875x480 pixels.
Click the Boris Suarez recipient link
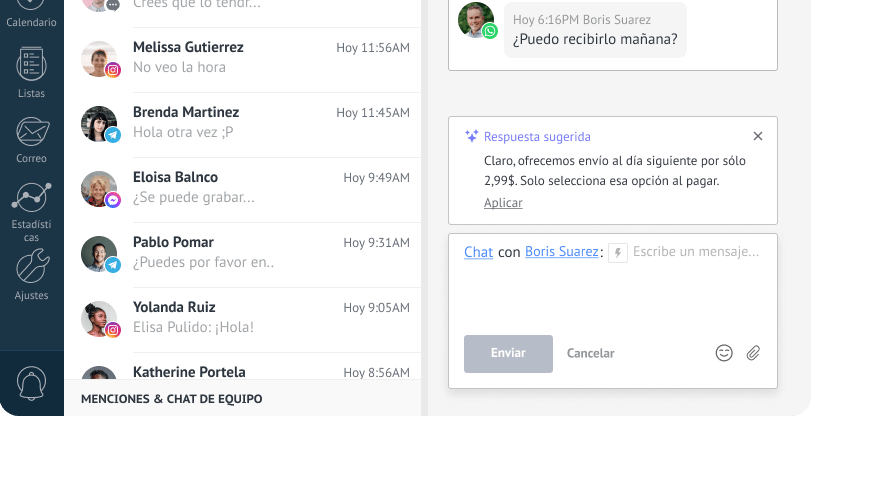tap(561, 252)
